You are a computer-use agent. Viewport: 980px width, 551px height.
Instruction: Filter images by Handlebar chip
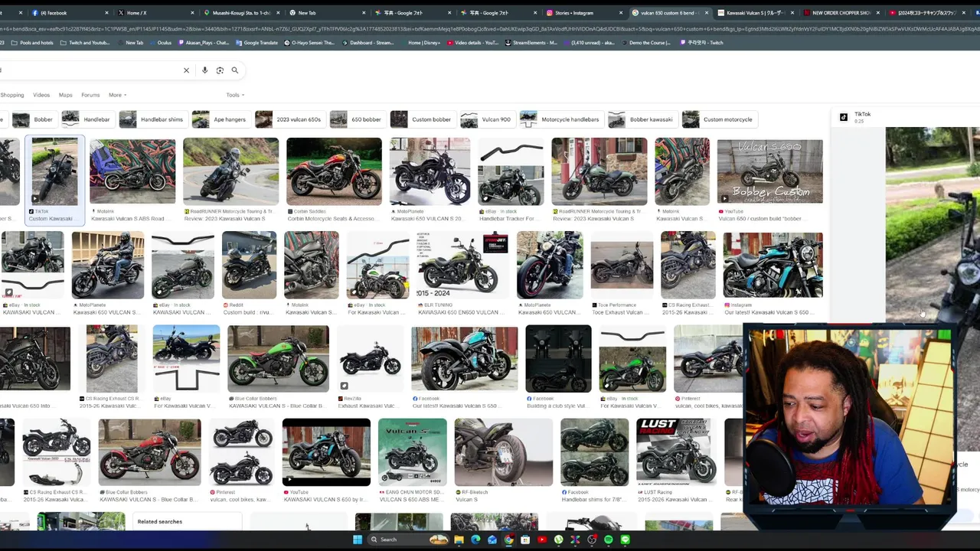click(x=87, y=119)
